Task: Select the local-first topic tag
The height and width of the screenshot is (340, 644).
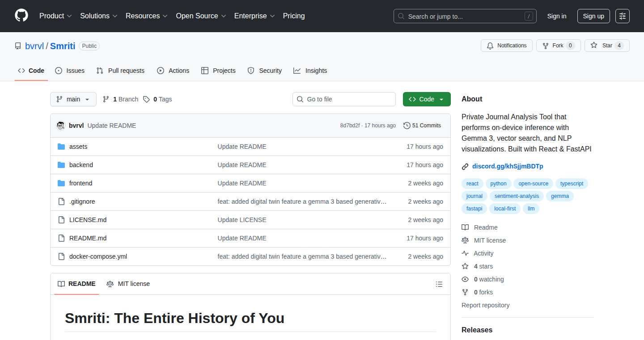Action: 505,209
